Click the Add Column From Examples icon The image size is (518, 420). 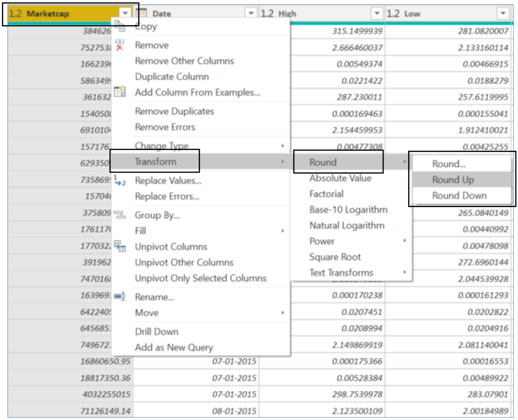tap(119, 92)
